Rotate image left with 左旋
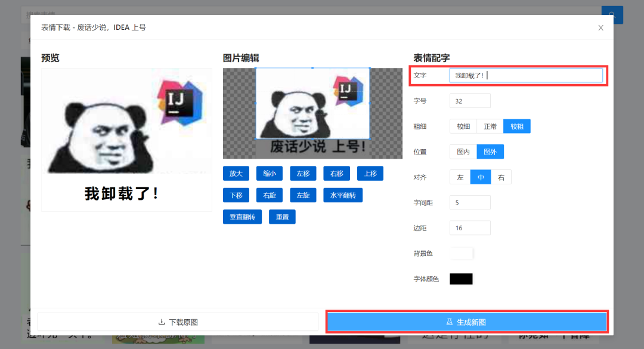The height and width of the screenshot is (349, 644). [303, 195]
